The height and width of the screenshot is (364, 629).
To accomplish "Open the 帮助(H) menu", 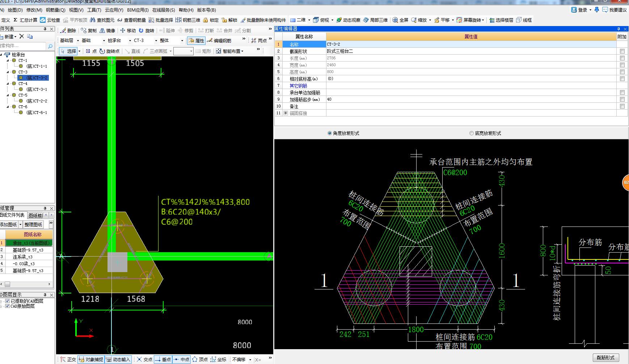I will point(186,10).
